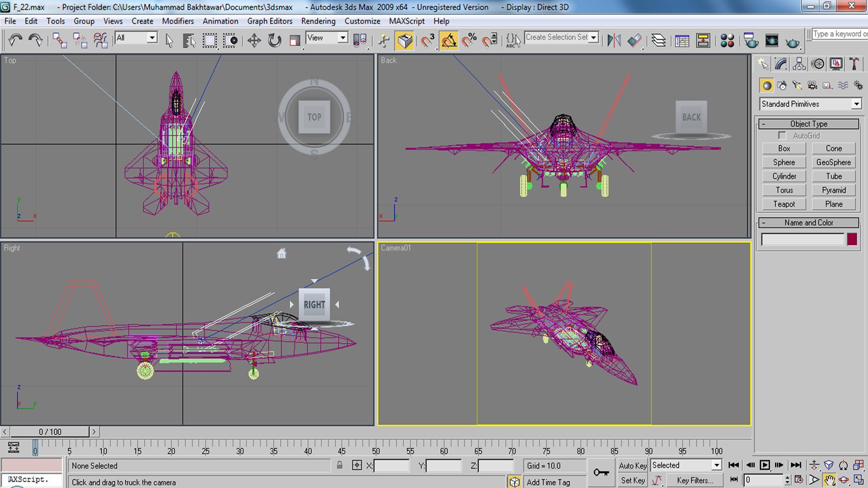Toggle Spinner Snap icon
Viewport: 868px width, 488px height.
tap(490, 41)
